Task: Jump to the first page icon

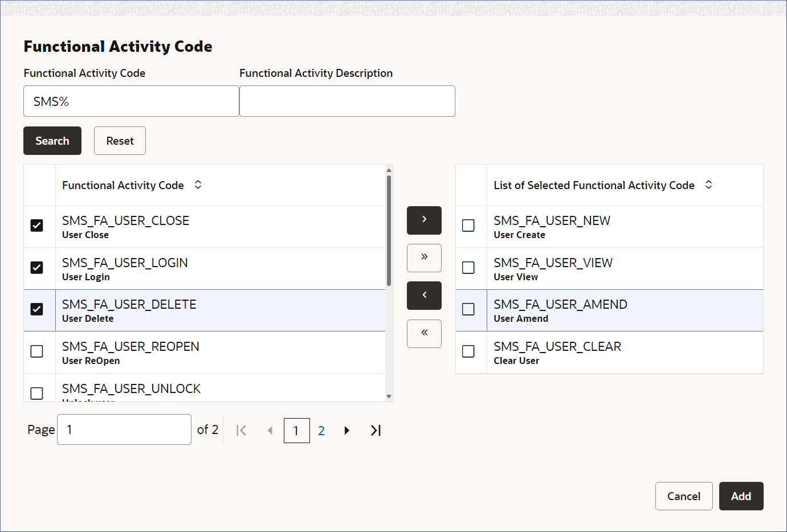Action: click(241, 431)
